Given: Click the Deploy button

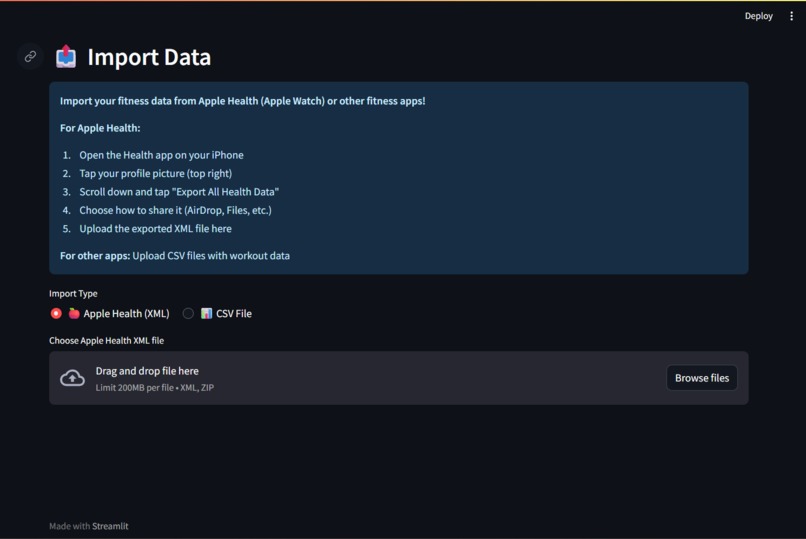Looking at the screenshot, I should (x=758, y=16).
